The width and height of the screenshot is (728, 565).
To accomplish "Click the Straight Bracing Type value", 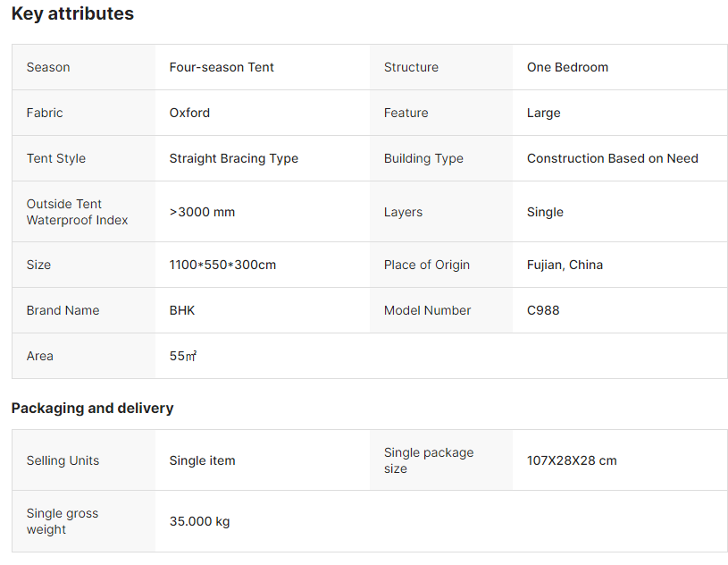I will coord(233,158).
